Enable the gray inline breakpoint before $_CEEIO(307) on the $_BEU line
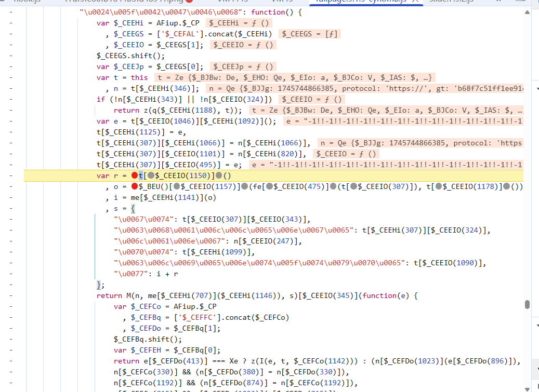Image resolution: width=539 pixels, height=392 pixels. 353,187
